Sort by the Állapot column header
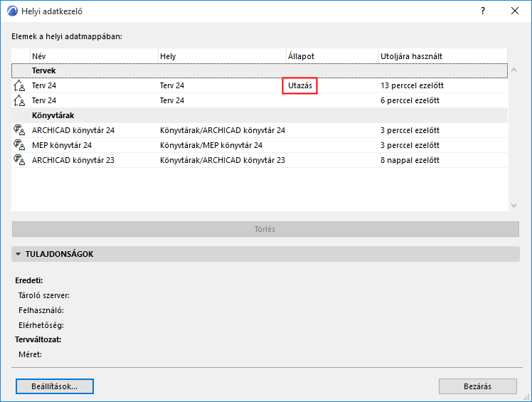The height and width of the screenshot is (402, 532). pyautogui.click(x=333, y=56)
